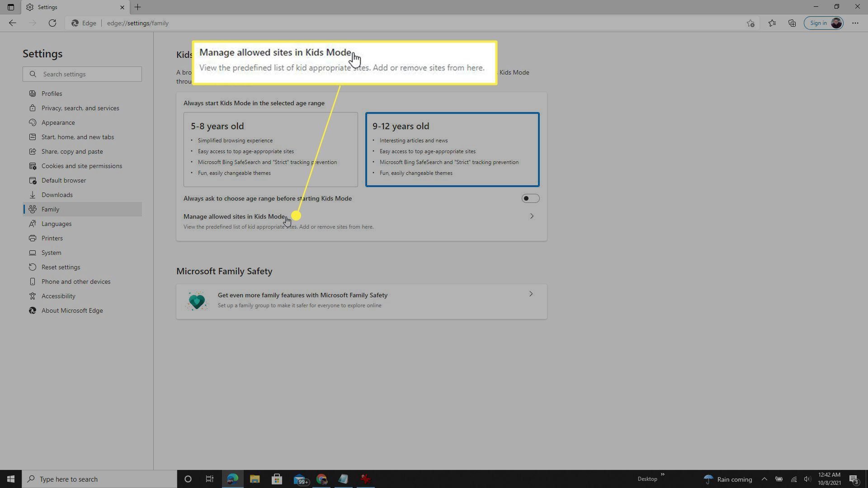Open Default browser settings

[x=82, y=180]
